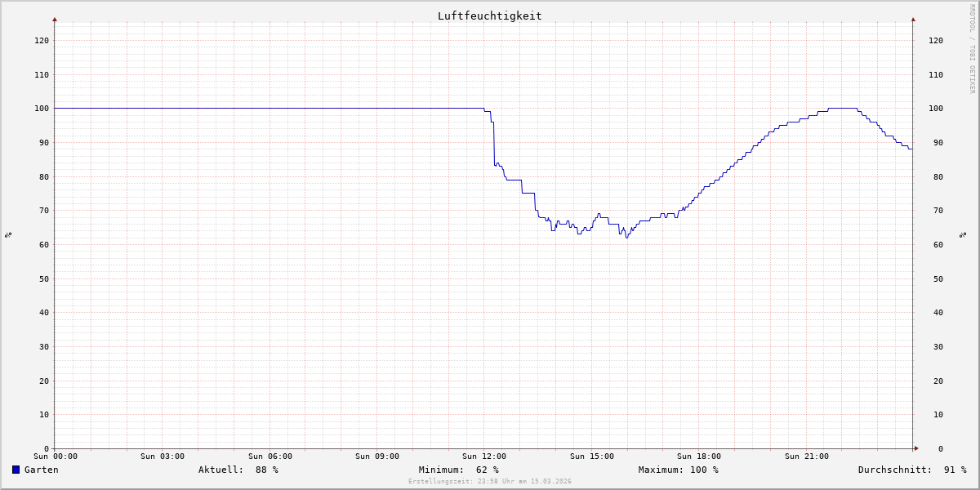Click the Sun 06:00 time axis label

click(x=269, y=457)
